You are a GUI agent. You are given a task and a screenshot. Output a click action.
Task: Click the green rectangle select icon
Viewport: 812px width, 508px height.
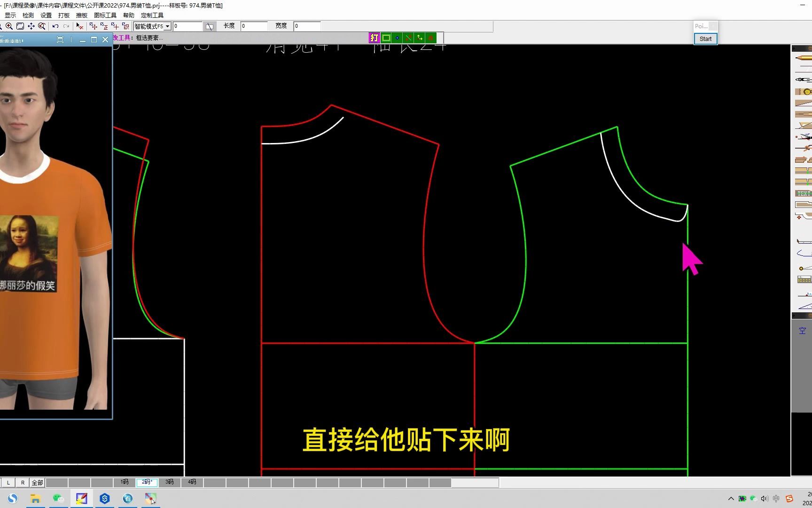[386, 38]
